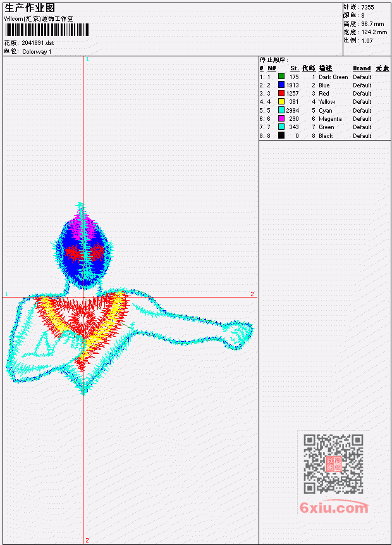The height and width of the screenshot is (545, 392).
Task: Click the stitch count value 7355
Action: (x=367, y=7)
